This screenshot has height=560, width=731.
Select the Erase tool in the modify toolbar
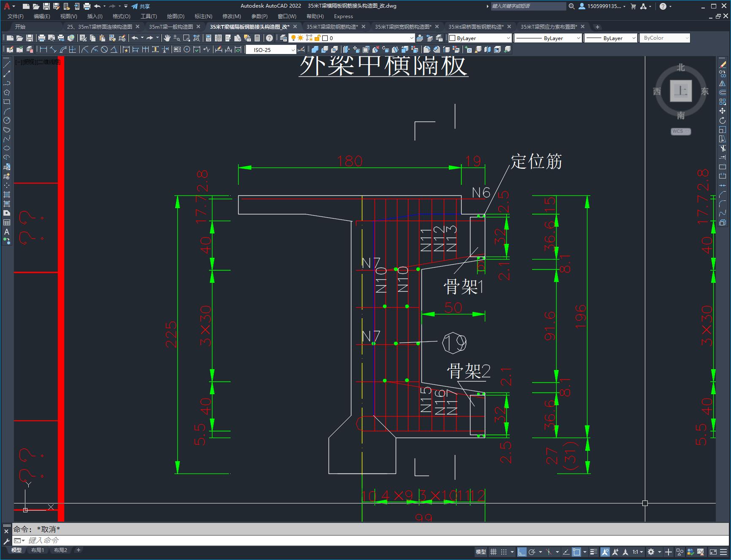723,65
